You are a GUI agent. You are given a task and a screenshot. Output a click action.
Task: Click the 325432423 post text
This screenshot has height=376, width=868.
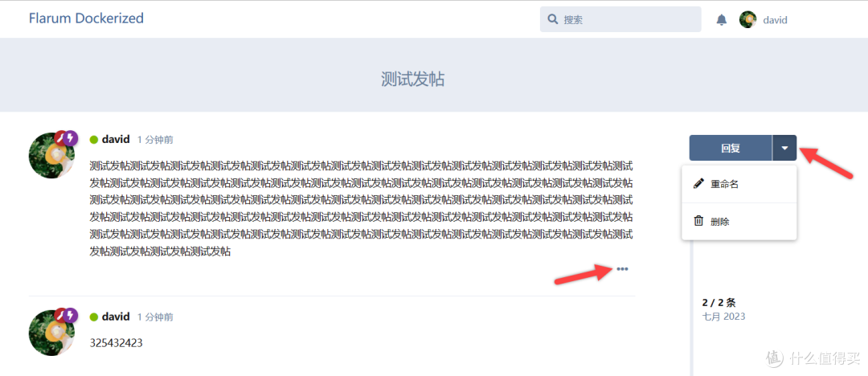click(117, 343)
